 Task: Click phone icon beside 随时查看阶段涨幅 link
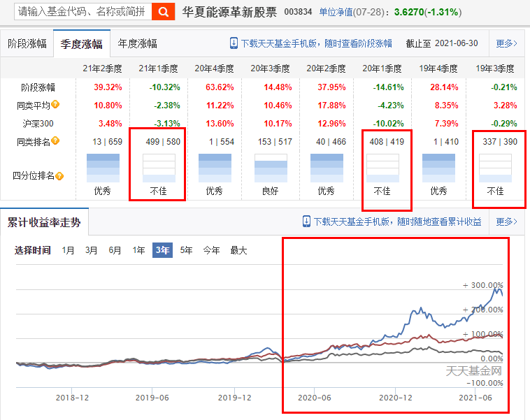click(x=234, y=43)
